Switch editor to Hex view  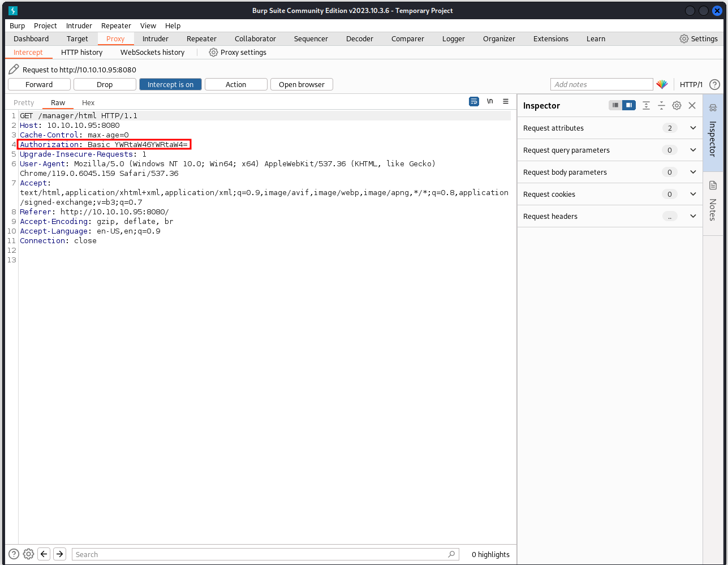point(88,102)
